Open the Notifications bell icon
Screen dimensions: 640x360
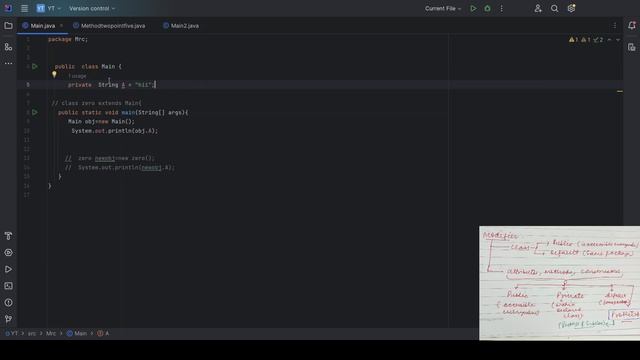(x=632, y=26)
